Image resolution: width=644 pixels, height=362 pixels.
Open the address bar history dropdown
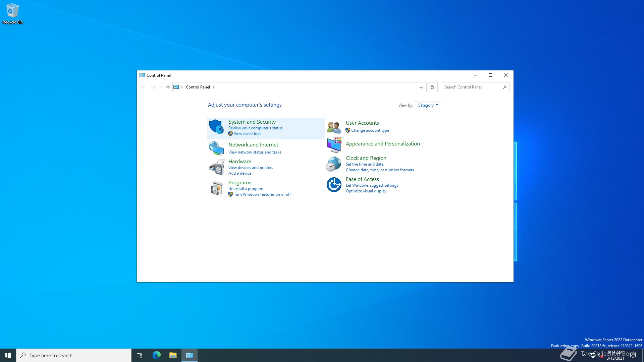[x=421, y=87]
